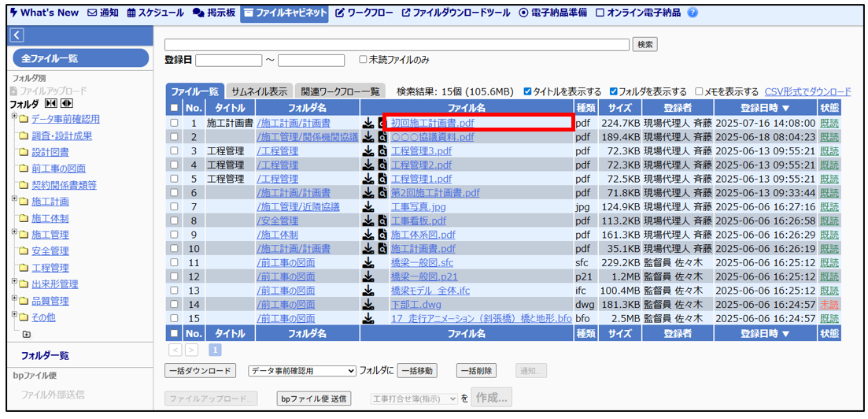Click preview icon for 工事看板.pdf
Image resolution: width=868 pixels, height=419 pixels.
tap(382, 221)
